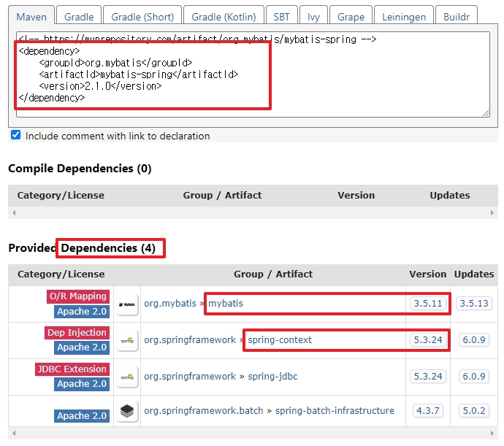Select the Gradle (Kotlin) tab
This screenshot has height=446, width=504.
point(224,16)
